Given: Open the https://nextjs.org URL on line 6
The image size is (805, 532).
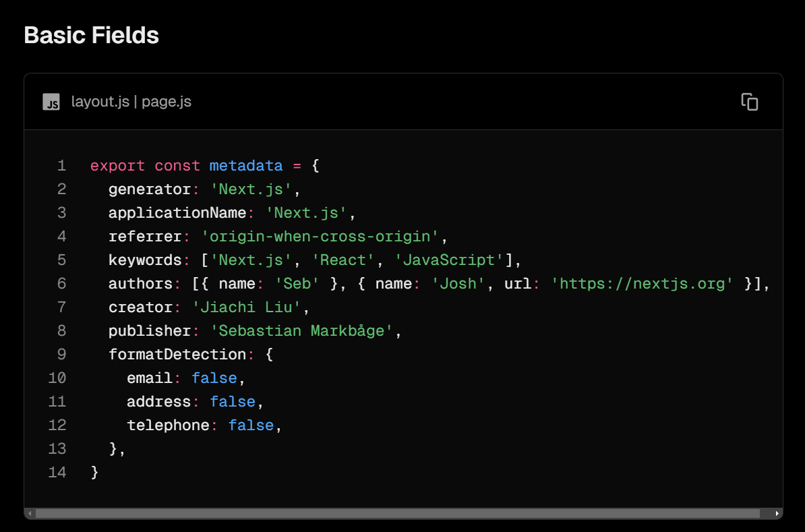Looking at the screenshot, I should [642, 283].
